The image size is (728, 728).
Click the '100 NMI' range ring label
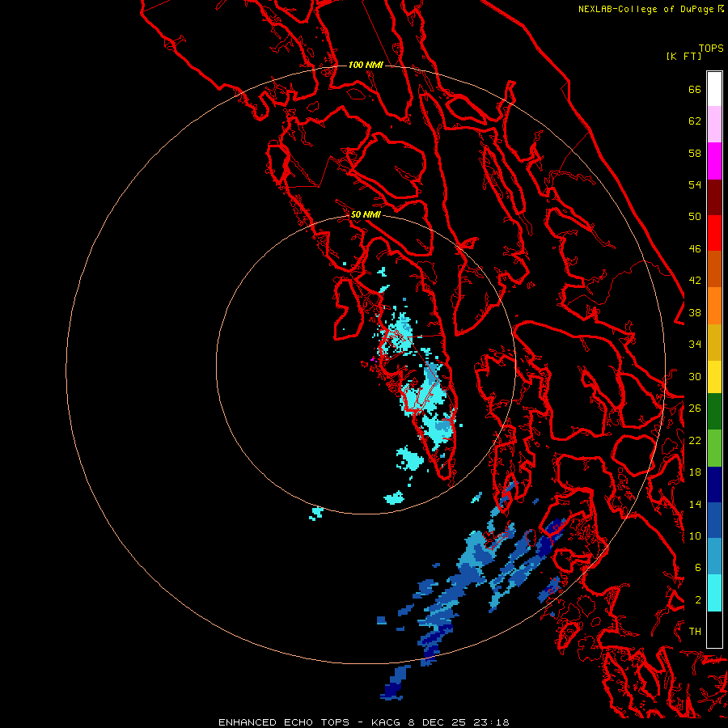point(366,65)
